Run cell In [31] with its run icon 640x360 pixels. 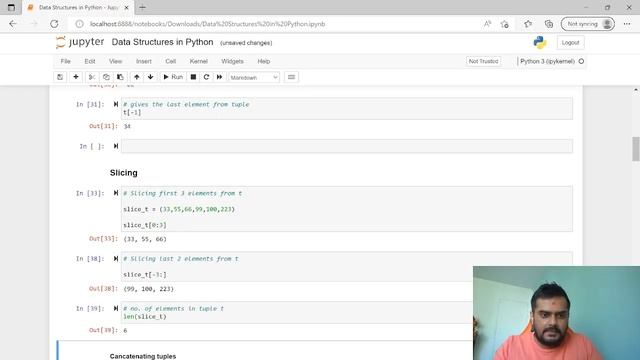coord(116,104)
